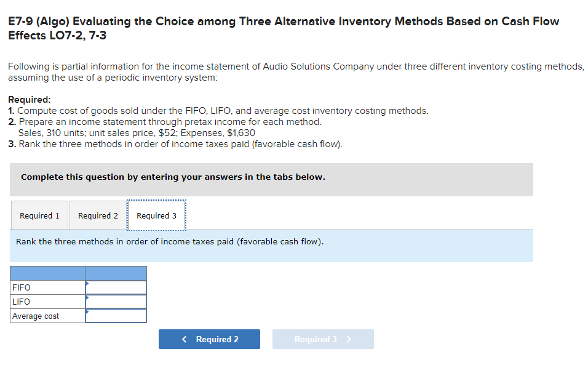The width and height of the screenshot is (588, 365).
Task: Click the LIFO answer input cell
Action: coord(117,302)
